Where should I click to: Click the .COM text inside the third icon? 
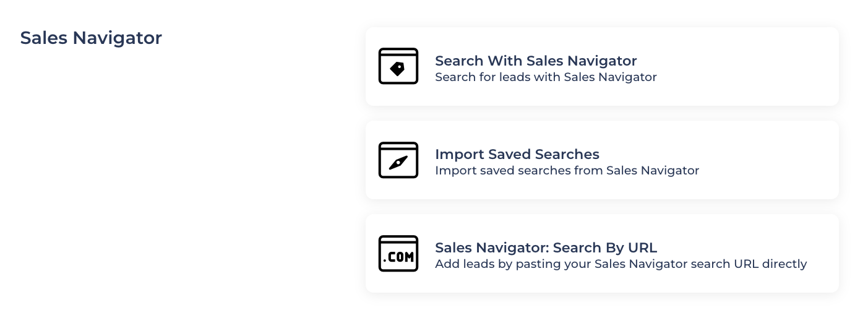pyautogui.click(x=398, y=257)
